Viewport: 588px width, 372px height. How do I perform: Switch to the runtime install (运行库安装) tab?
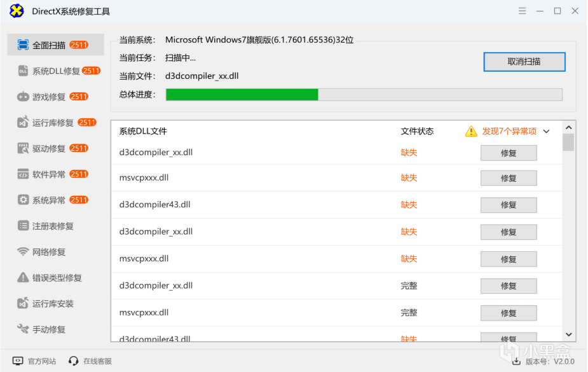[x=53, y=304]
